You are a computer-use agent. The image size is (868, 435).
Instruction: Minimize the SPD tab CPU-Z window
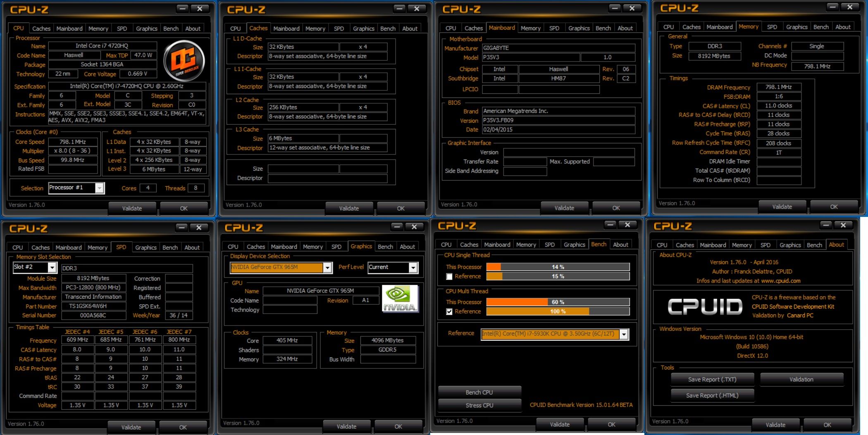(x=181, y=228)
